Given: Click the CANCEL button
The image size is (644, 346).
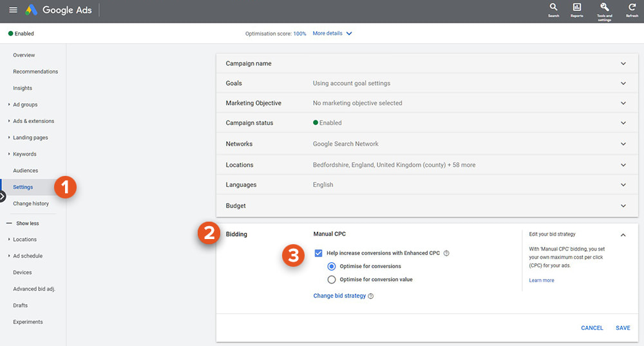Looking at the screenshot, I should coord(592,328).
